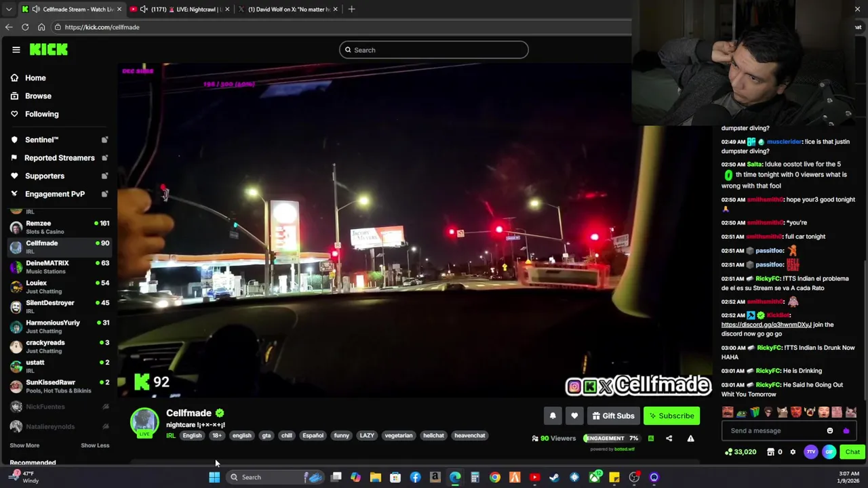868x488 pixels.
Task: Click the green verified badge by Cellfmade
Action: pyautogui.click(x=220, y=413)
